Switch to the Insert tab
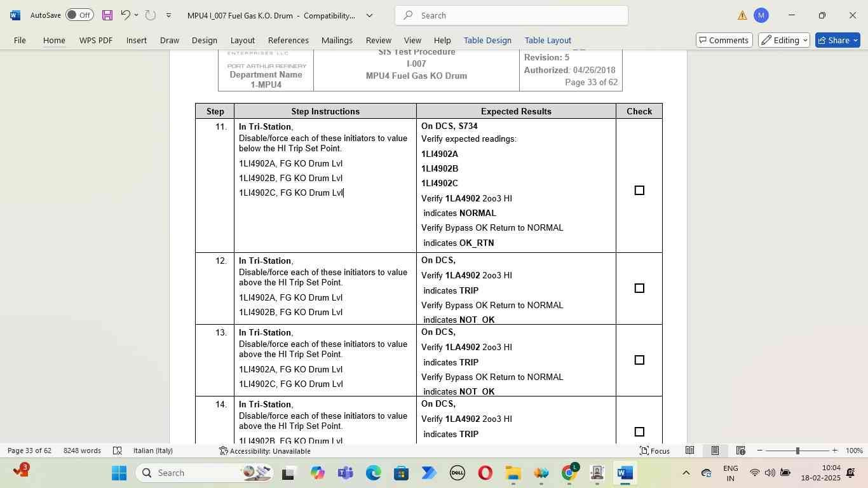868x488 pixels. [x=137, y=40]
